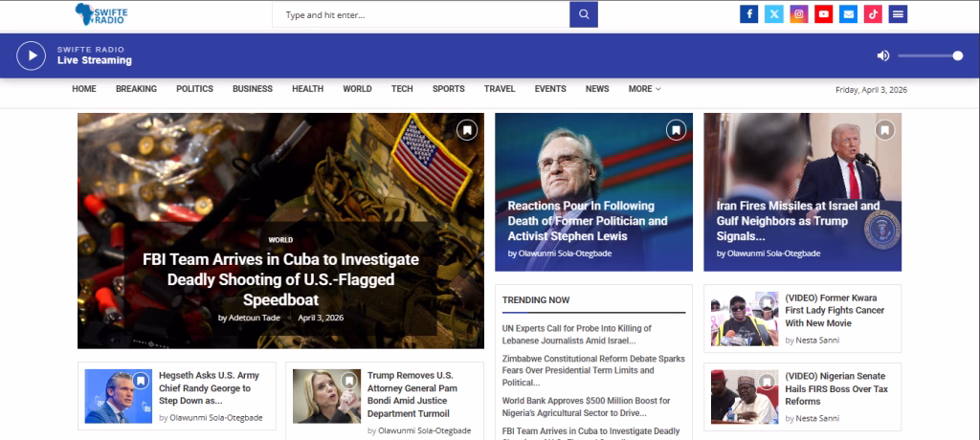This screenshot has width=980, height=440.
Task: Toggle bookmark on Iran missiles article
Action: pyautogui.click(x=884, y=130)
